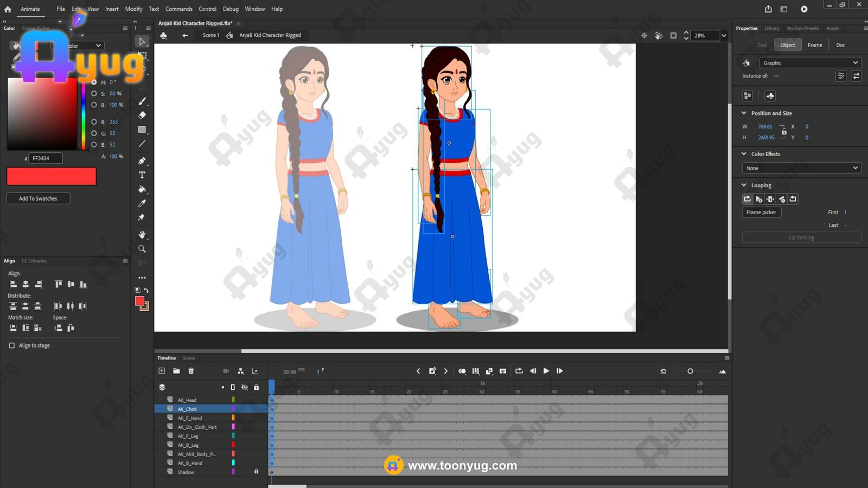Select the Eraser tool

pyautogui.click(x=142, y=115)
